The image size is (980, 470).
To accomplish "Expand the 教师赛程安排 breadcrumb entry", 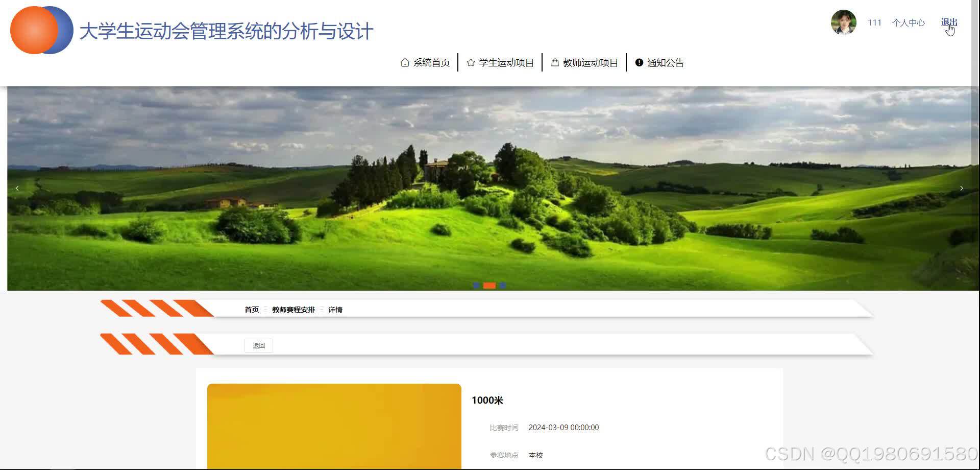I will (x=293, y=309).
